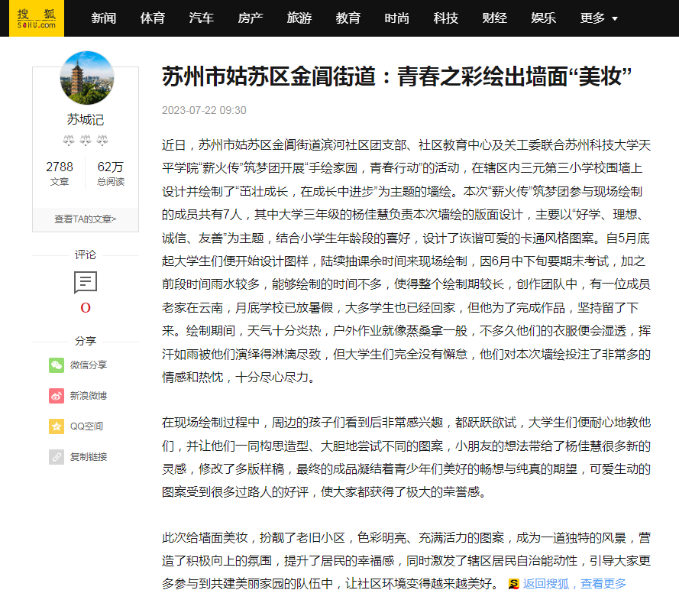The height and width of the screenshot is (616, 679).
Task: Open the comment speech bubble icon
Action: click(x=86, y=282)
